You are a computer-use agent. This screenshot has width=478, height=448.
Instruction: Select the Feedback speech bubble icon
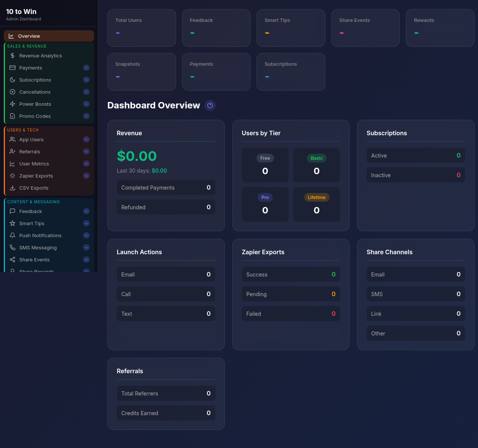coord(12,211)
